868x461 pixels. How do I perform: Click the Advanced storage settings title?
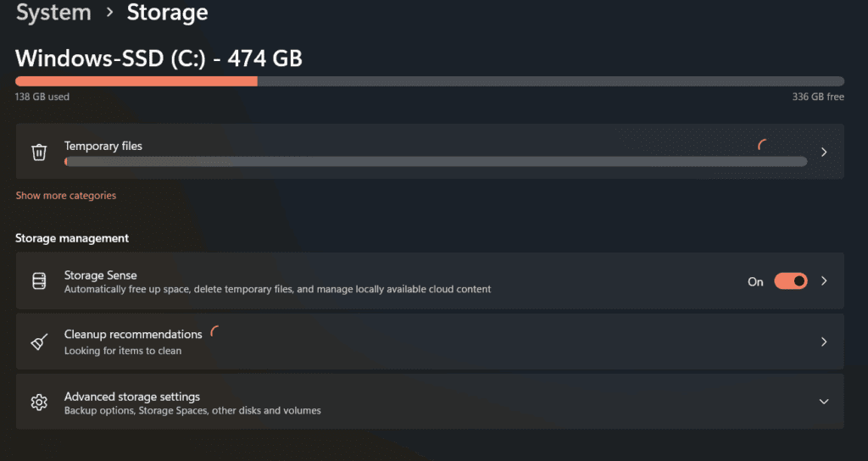pos(132,397)
